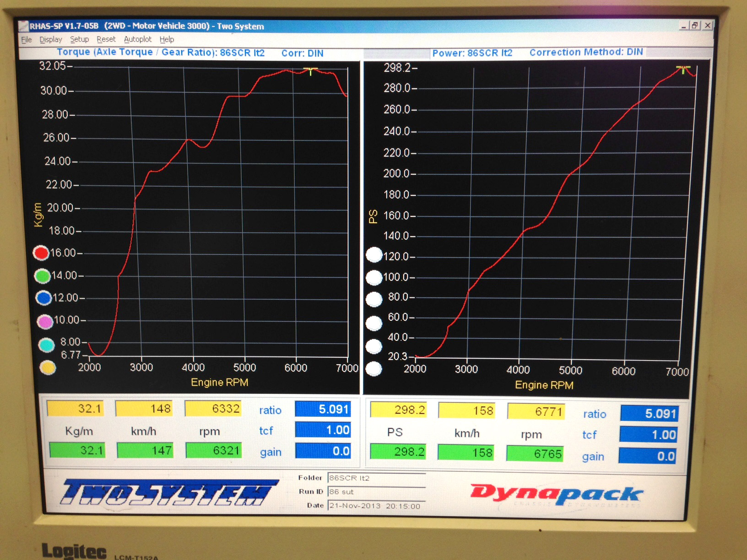Click white circle next to 100.0 PS
This screenshot has width=747, height=560.
click(x=374, y=277)
